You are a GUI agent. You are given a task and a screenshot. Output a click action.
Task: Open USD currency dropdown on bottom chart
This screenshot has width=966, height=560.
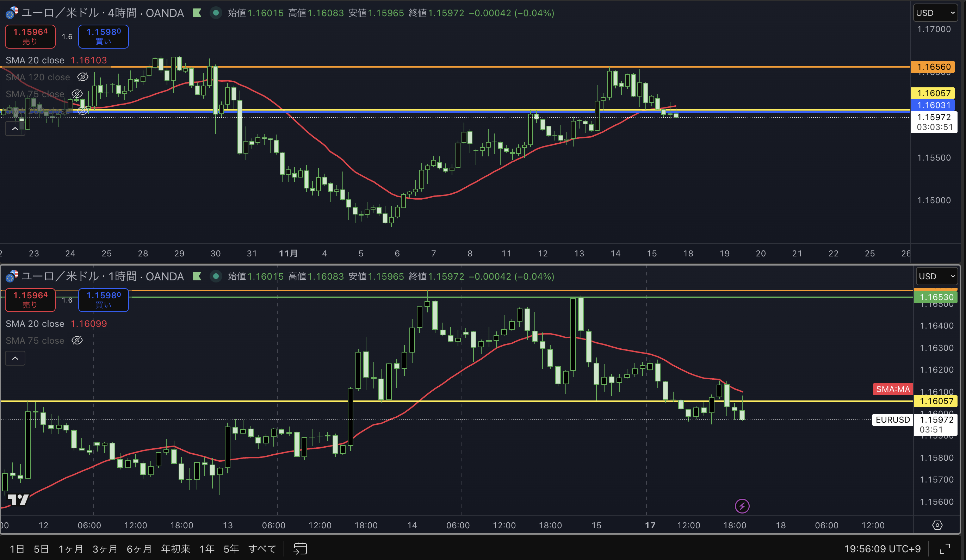tap(936, 276)
